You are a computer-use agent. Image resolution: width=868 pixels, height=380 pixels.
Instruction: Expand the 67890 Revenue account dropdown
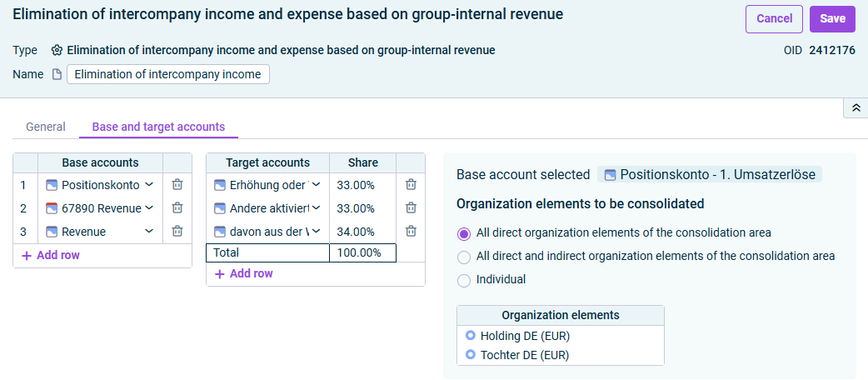tap(149, 208)
